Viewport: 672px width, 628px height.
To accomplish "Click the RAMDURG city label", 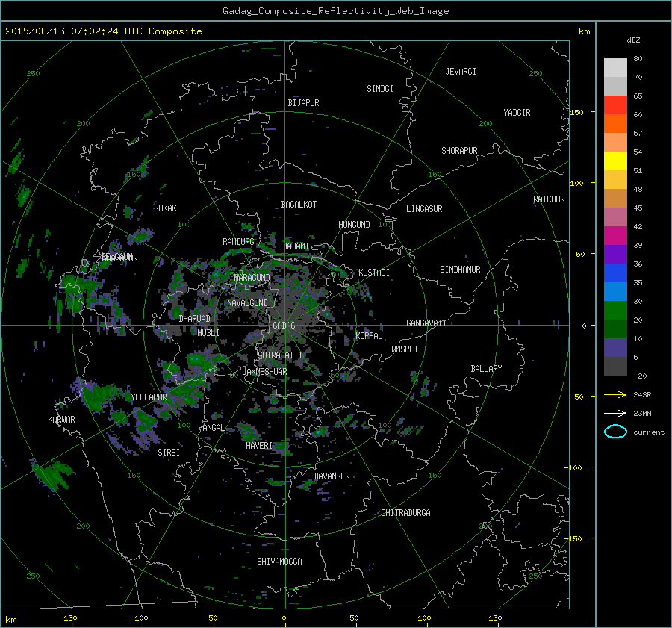I will [x=238, y=242].
